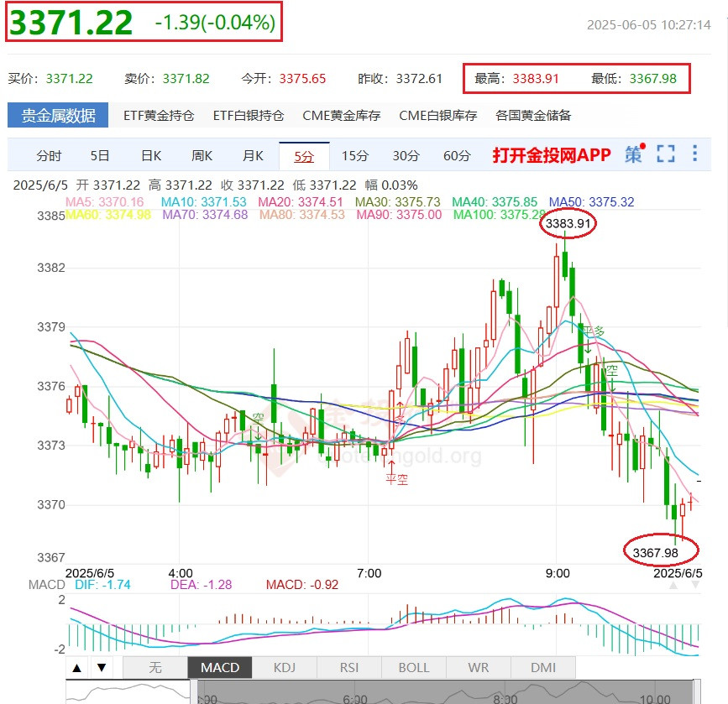Click the MA30: 3375.73 legend
Screen dimensions: 728x704
398,202
